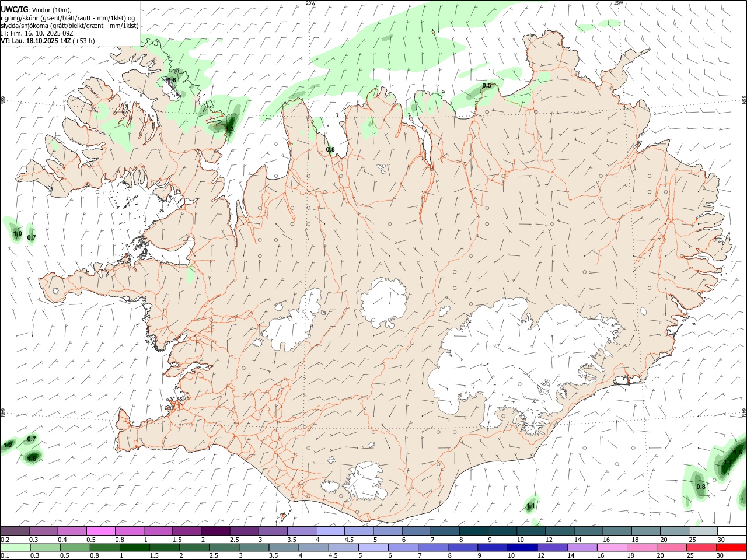This screenshot has height=560, width=747.
Task: Click the UWC/IG map title text
Action: point(15,9)
